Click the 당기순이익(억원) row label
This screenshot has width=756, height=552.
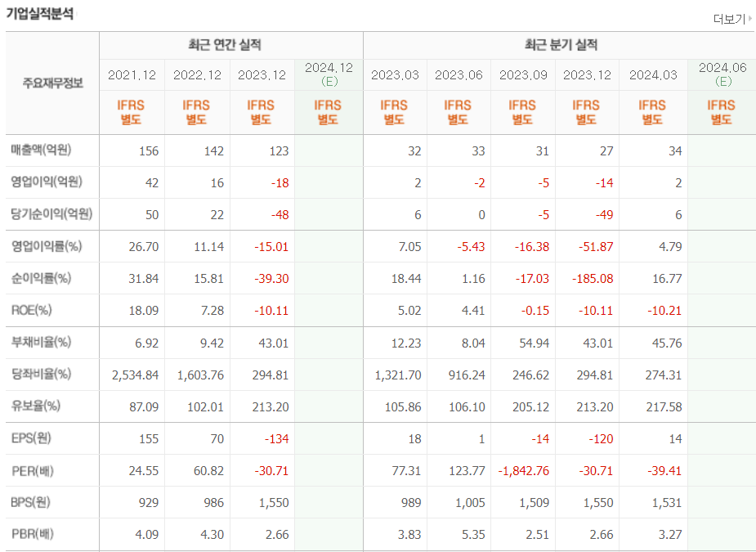51,213
